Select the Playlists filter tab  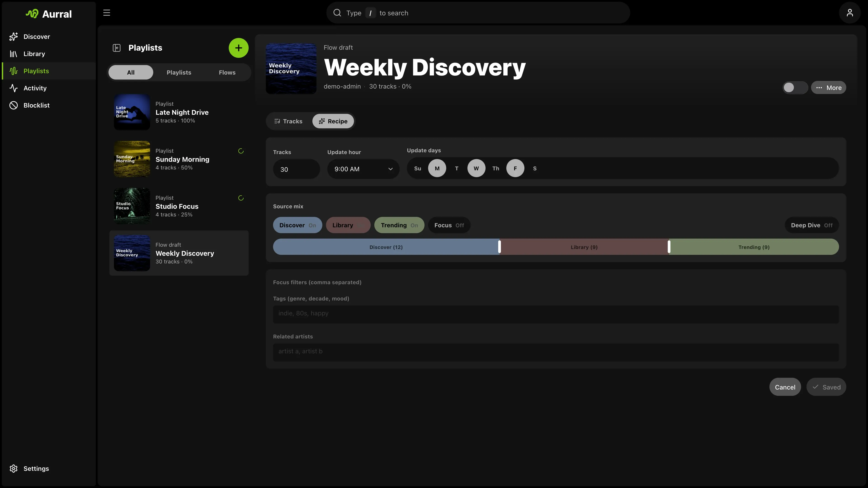click(179, 72)
